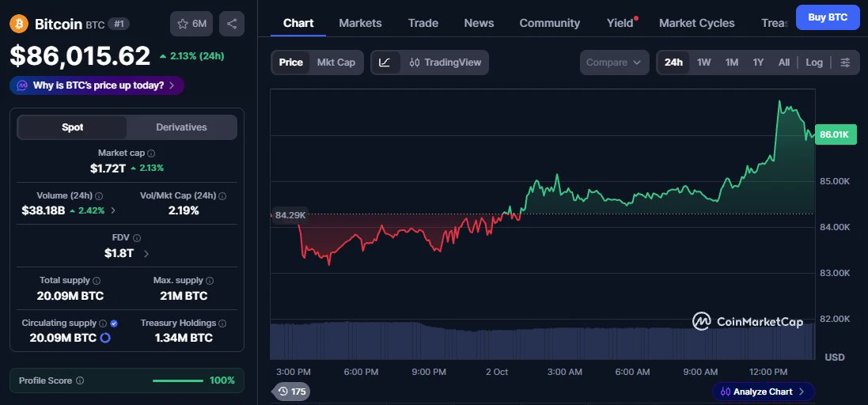Image resolution: width=868 pixels, height=405 pixels.
Task: Click info icon beside Vol/Mkt Cap (24h)
Action: coord(222,196)
